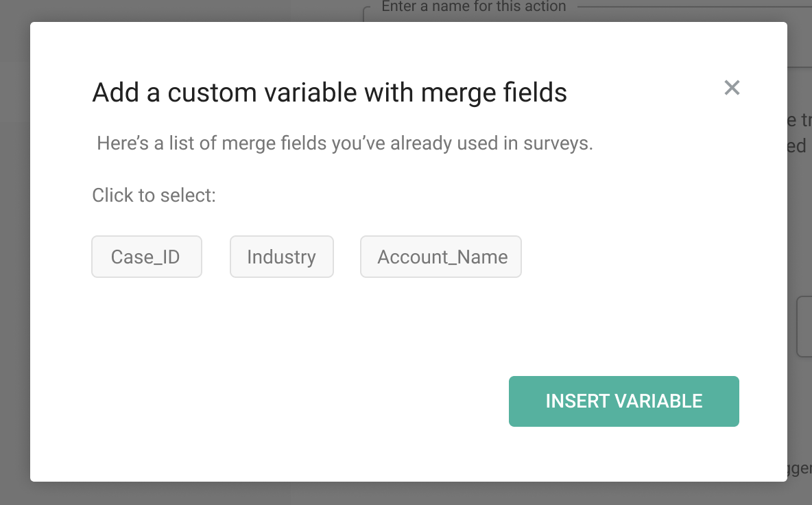Click the INSERT VARIABLE button
The width and height of the screenshot is (812, 505).
(623, 401)
